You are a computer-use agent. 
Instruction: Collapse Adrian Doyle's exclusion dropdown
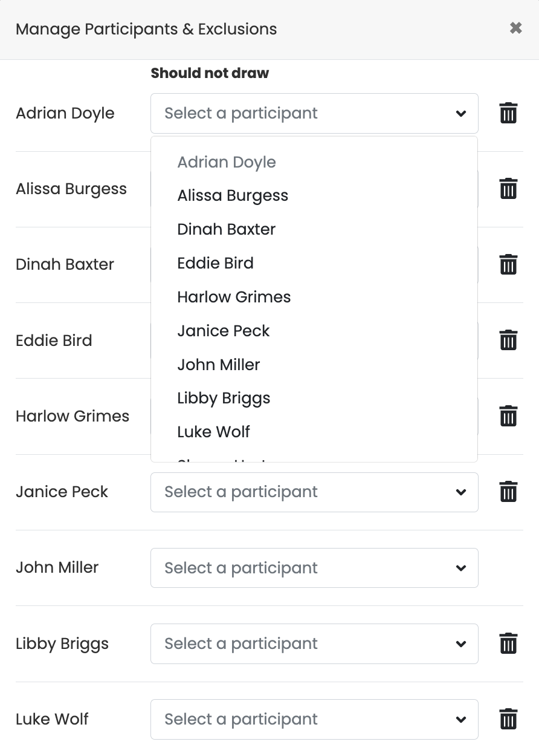point(314,113)
